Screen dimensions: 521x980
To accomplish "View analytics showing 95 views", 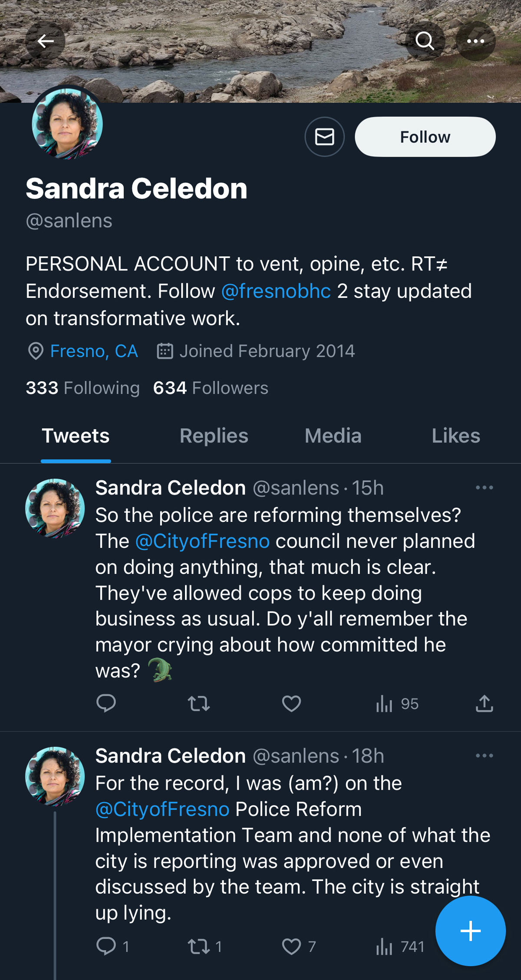I will [x=397, y=703].
